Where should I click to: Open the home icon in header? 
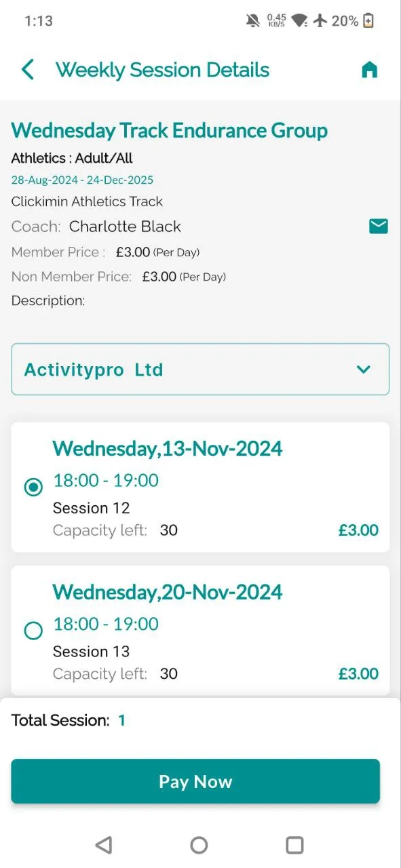tap(369, 70)
